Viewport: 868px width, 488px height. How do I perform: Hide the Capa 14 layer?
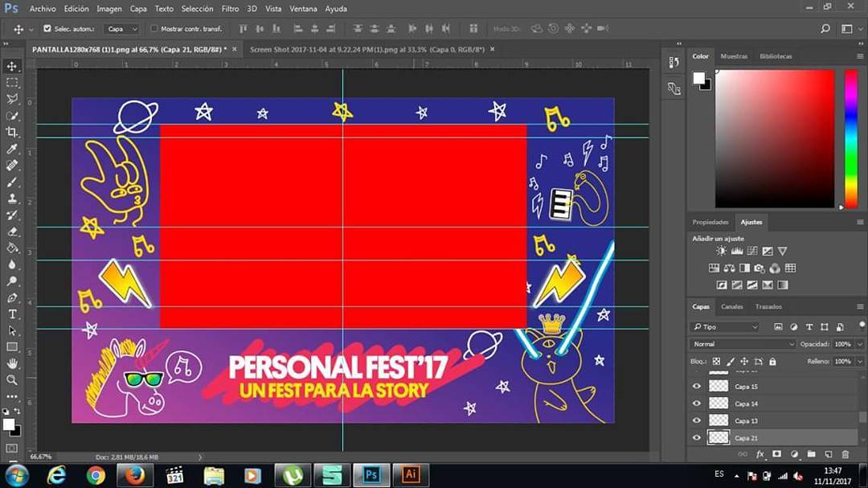point(696,404)
